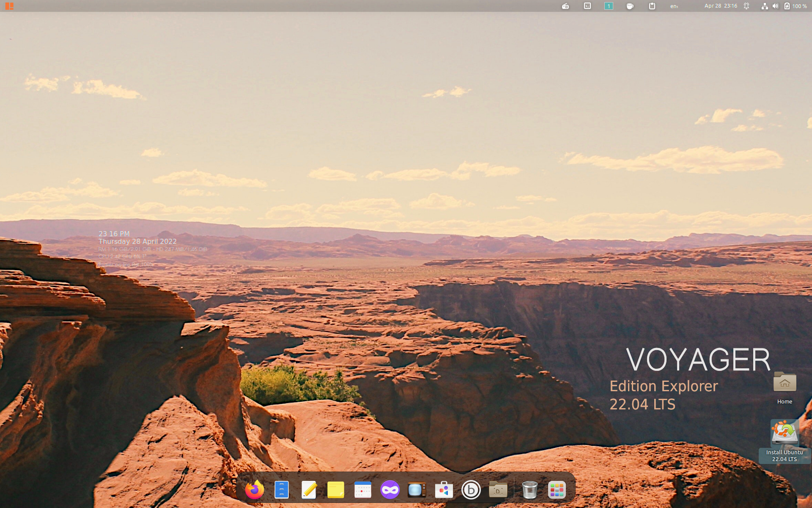Select Install Ubuntu 22.04 LTS desktop icon
Image resolution: width=812 pixels, height=508 pixels.
click(785, 441)
